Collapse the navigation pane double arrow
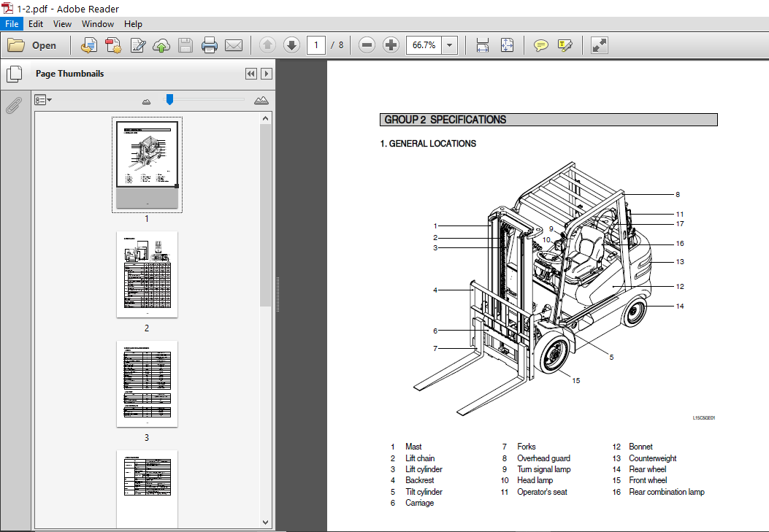The width and height of the screenshot is (769, 532). tap(251, 74)
